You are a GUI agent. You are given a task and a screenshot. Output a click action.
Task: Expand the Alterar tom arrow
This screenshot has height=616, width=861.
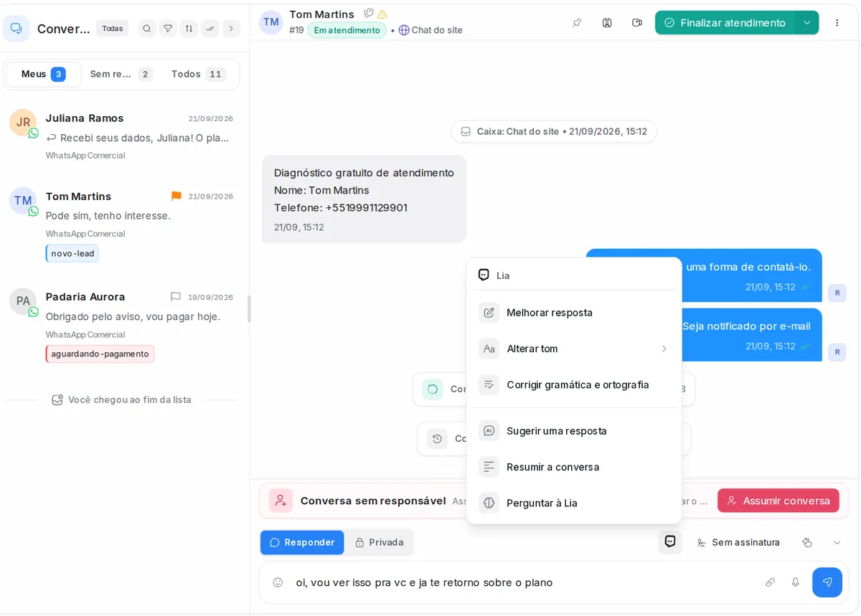(664, 349)
